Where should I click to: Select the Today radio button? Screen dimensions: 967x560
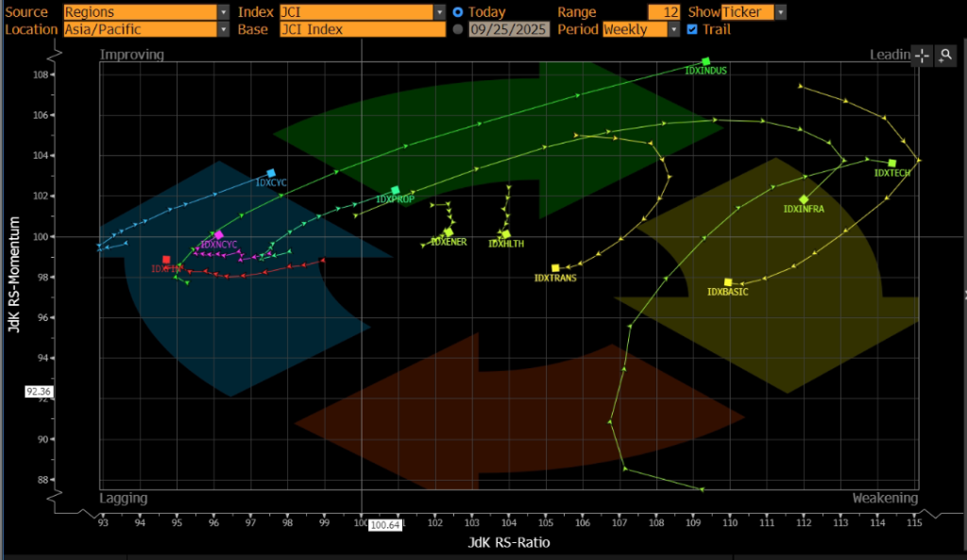tap(458, 12)
